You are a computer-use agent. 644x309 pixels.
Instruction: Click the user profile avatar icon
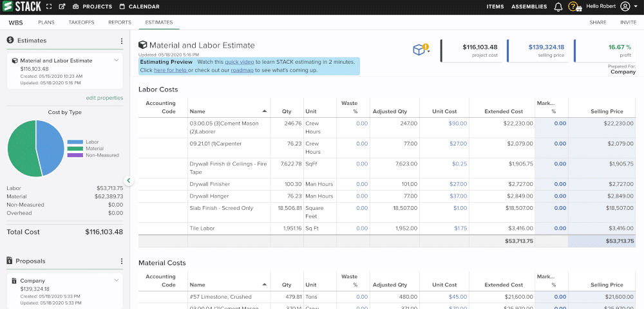625,7
